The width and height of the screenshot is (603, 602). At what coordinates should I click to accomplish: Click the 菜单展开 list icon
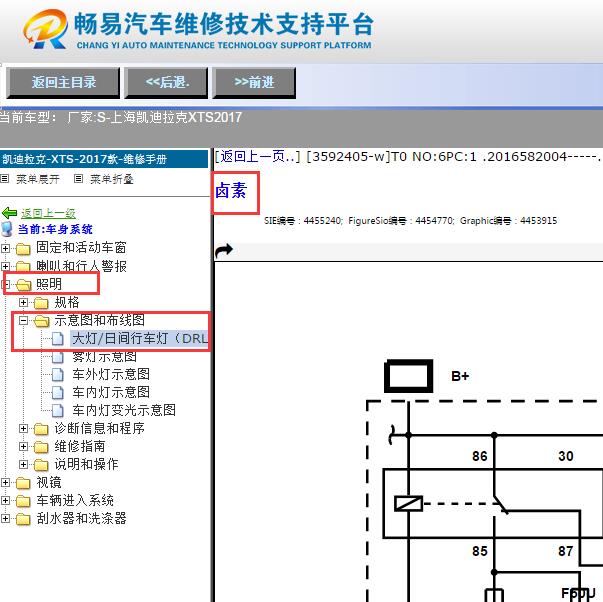(x=5, y=178)
